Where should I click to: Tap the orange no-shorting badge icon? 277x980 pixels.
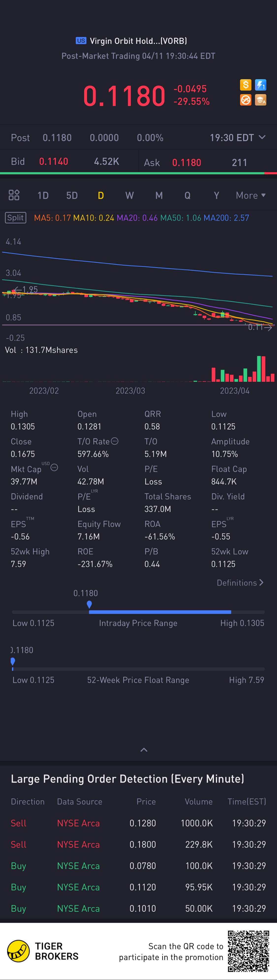245,100
